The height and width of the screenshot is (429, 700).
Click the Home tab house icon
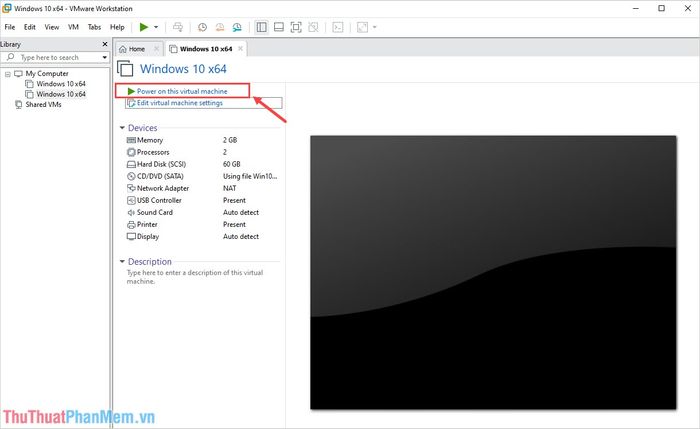click(123, 49)
